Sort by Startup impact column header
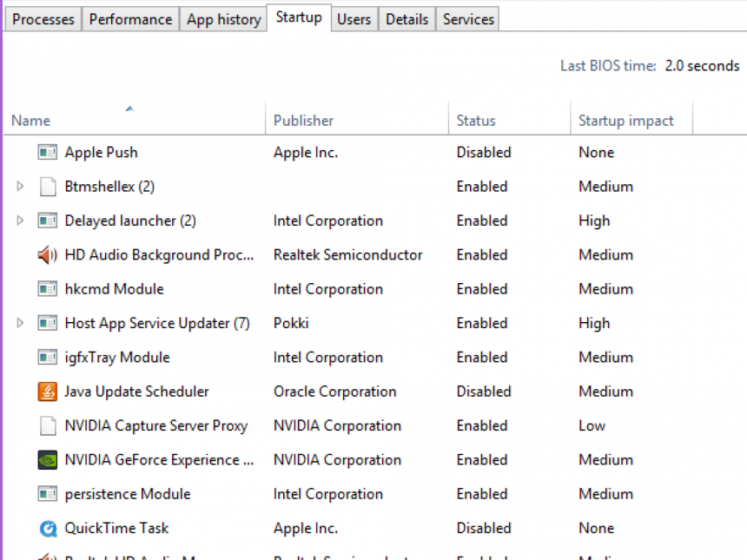The width and height of the screenshot is (747, 560). [x=631, y=121]
